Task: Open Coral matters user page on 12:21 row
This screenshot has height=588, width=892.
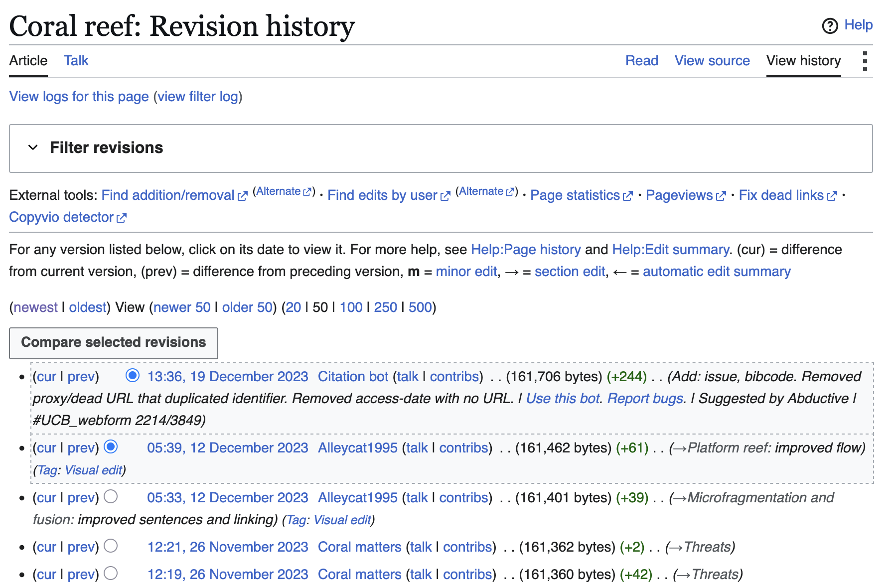Action: point(360,547)
